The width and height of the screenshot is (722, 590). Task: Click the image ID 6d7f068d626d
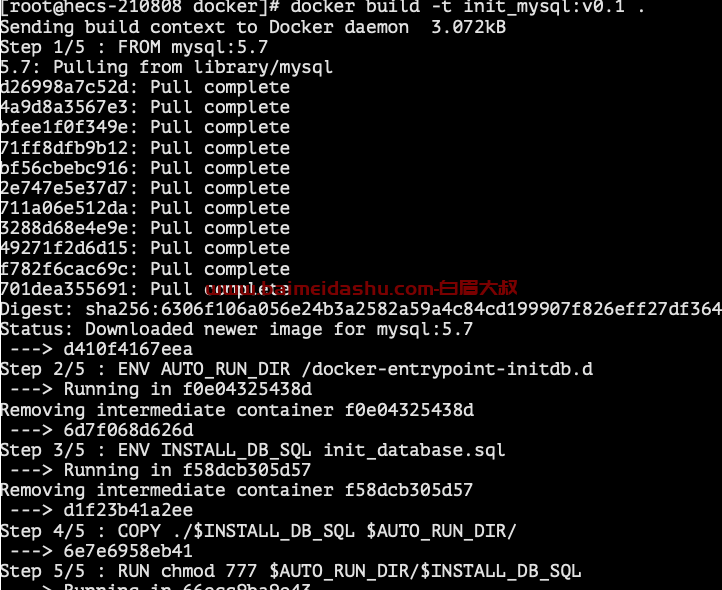pyautogui.click(x=128, y=430)
